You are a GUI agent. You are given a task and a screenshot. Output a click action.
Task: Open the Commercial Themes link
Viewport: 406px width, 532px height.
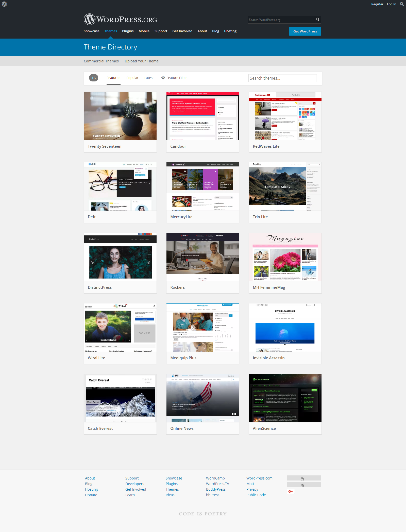click(101, 61)
